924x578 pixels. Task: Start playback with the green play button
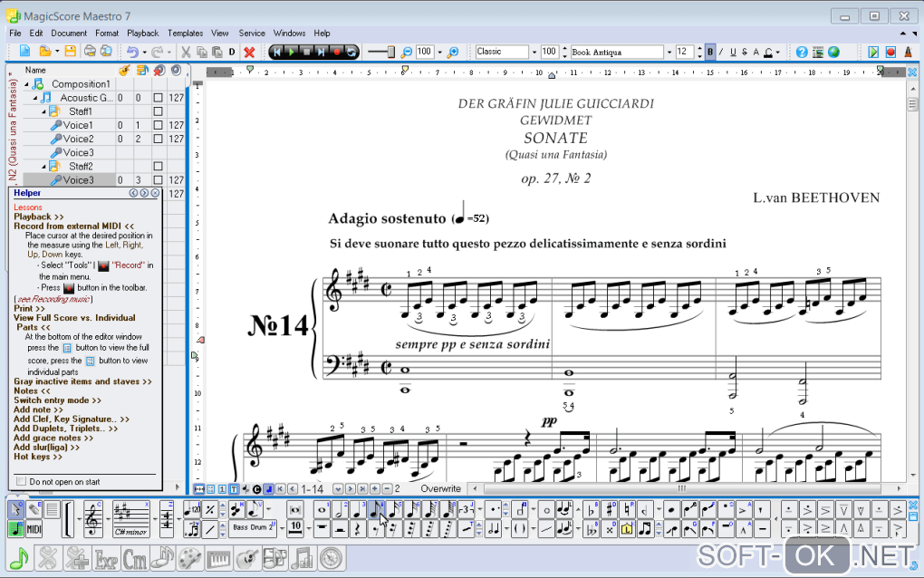(x=291, y=52)
